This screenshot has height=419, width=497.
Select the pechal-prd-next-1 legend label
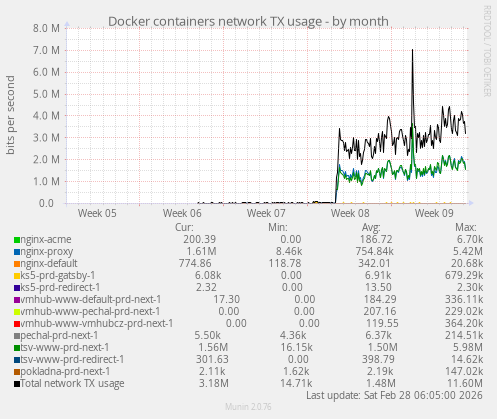tap(59, 336)
